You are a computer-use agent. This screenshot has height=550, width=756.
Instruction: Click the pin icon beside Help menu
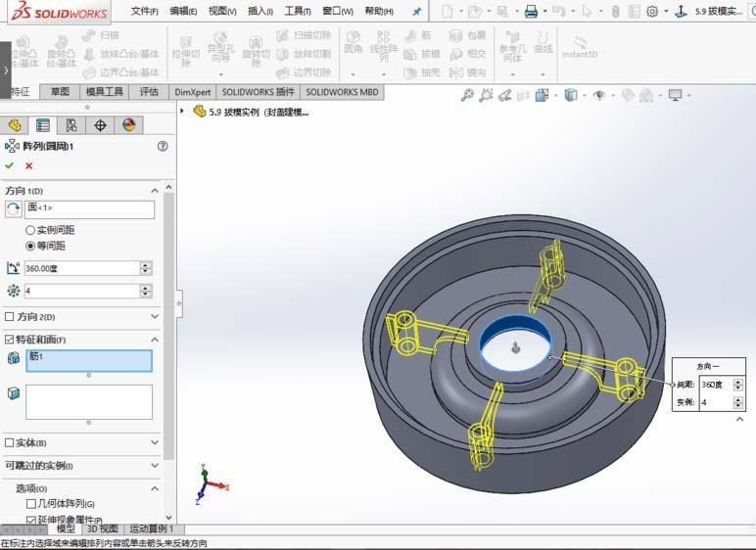click(417, 12)
